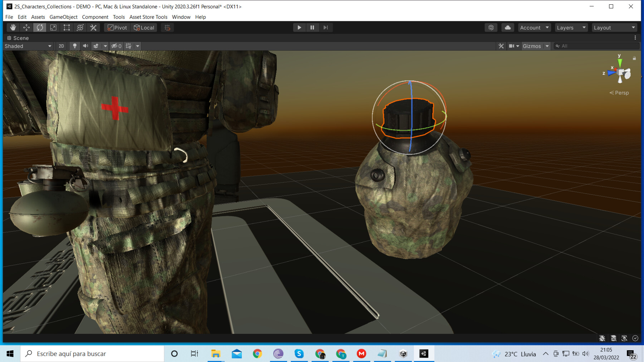Viewport: 644px width, 362px height.
Task: Click the Pause button
Action: (x=312, y=28)
